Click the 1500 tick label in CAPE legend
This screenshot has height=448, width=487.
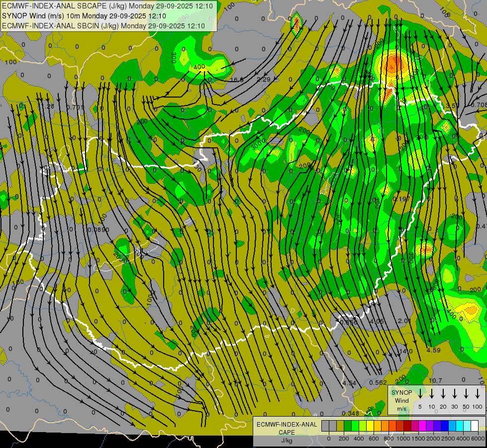(418, 439)
